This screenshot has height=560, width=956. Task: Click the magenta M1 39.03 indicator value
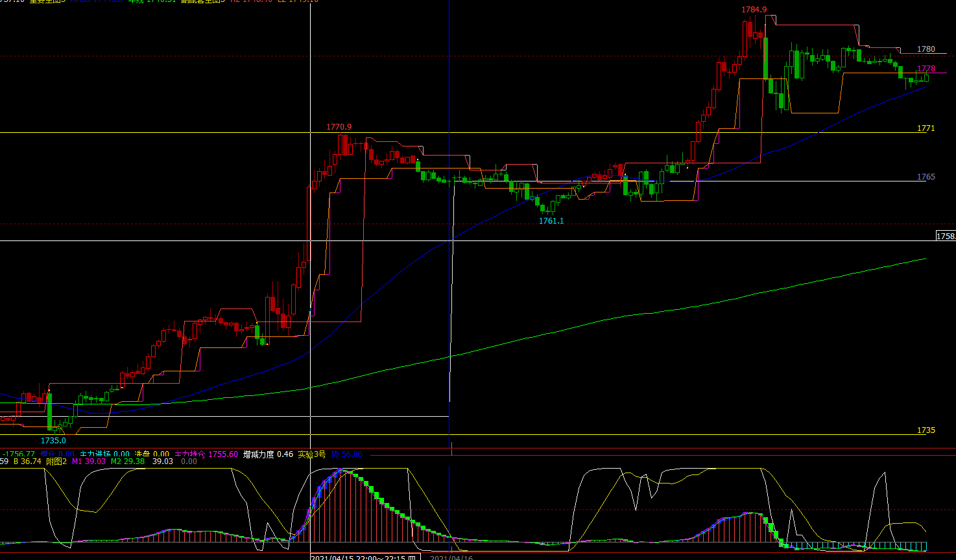(x=88, y=461)
